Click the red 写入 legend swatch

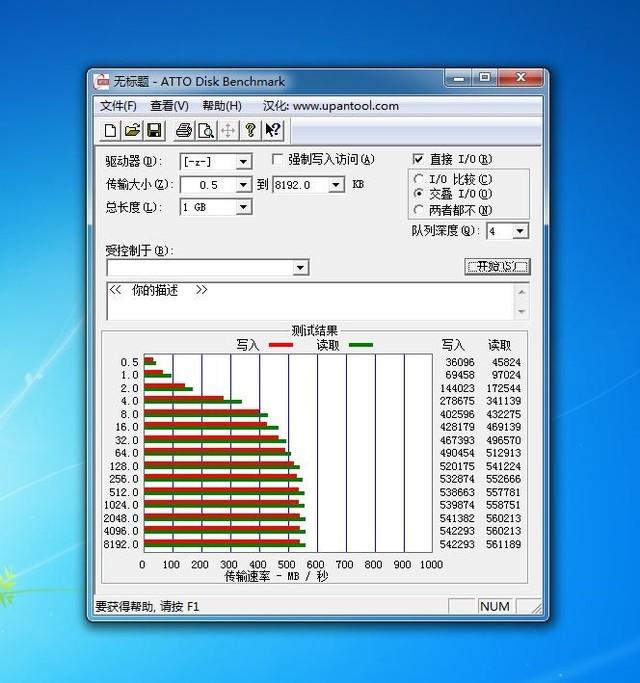(281, 345)
